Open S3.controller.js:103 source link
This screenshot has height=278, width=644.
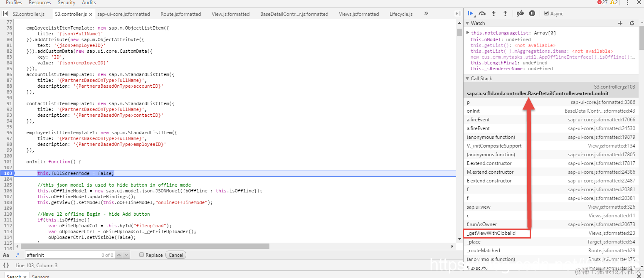[614, 87]
